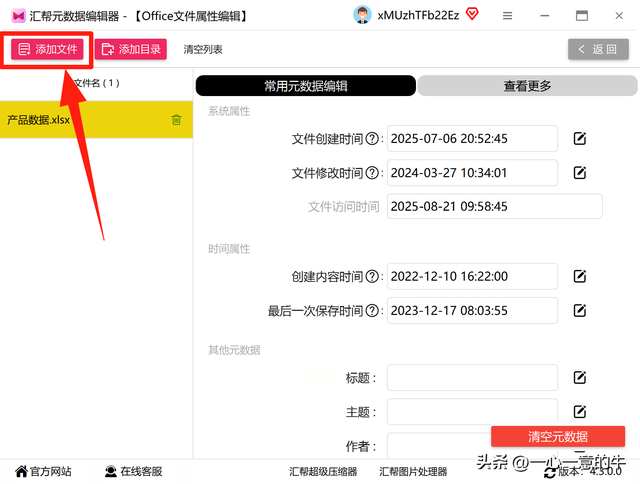Edit 标题 field via pencil icon
Image resolution: width=640 pixels, height=484 pixels.
(x=580, y=377)
